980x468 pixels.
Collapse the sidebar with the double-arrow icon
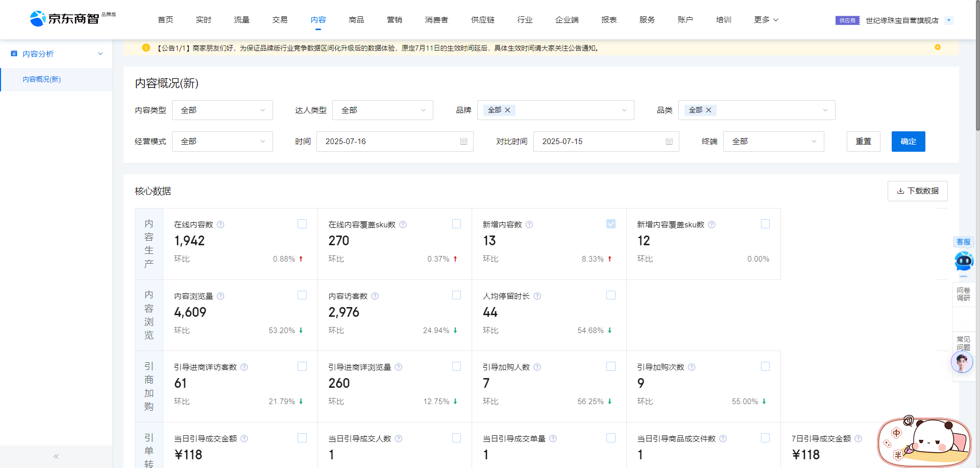pos(56,456)
